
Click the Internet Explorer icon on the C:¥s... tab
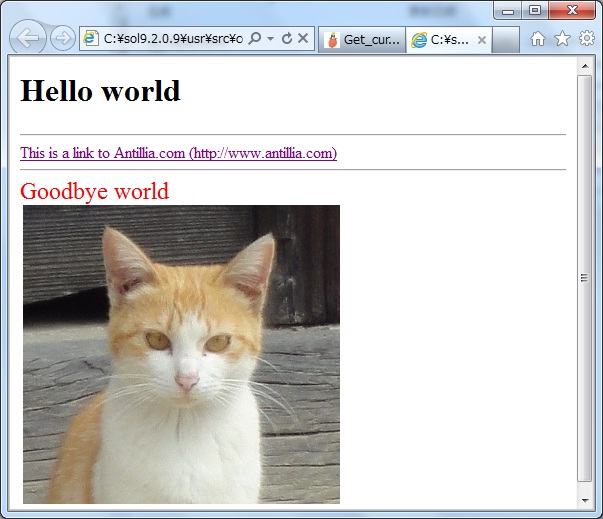click(419, 40)
